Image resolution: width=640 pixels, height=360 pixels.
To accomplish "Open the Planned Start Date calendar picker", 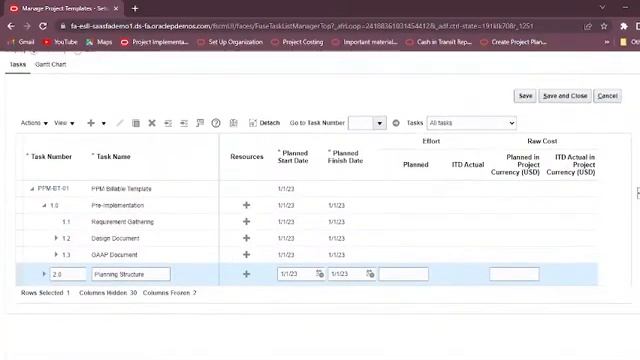I will [320, 273].
